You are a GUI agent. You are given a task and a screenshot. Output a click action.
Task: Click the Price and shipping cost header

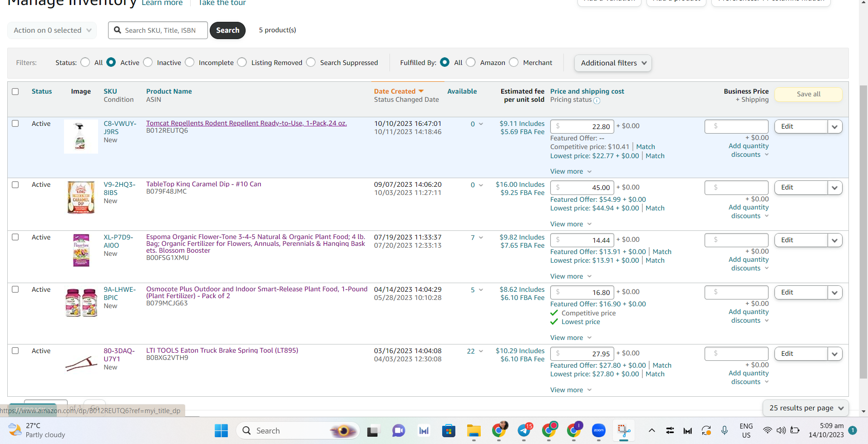(587, 91)
